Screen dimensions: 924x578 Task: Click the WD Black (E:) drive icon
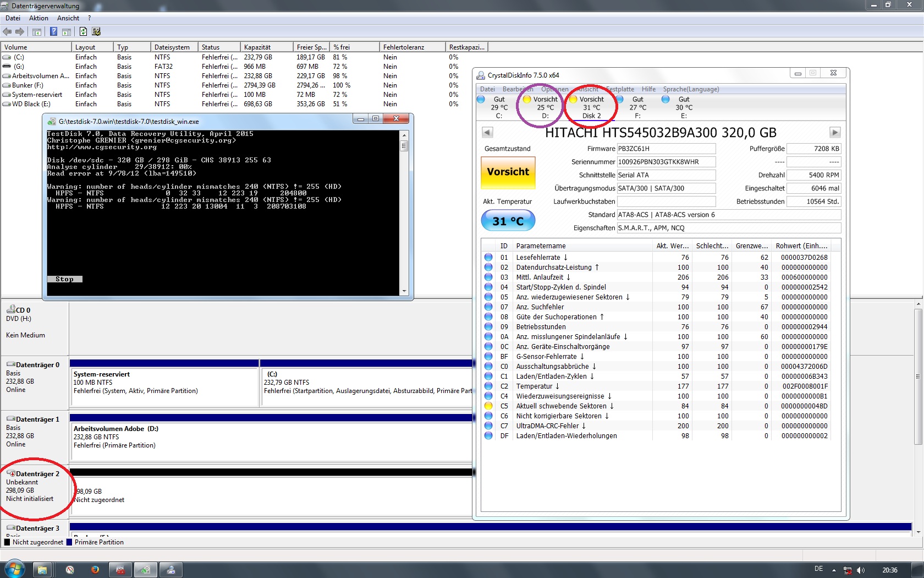7,104
